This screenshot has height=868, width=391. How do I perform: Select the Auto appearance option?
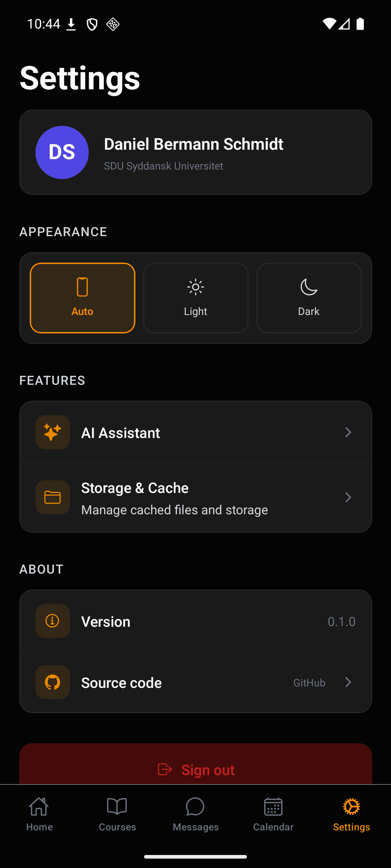(83, 298)
